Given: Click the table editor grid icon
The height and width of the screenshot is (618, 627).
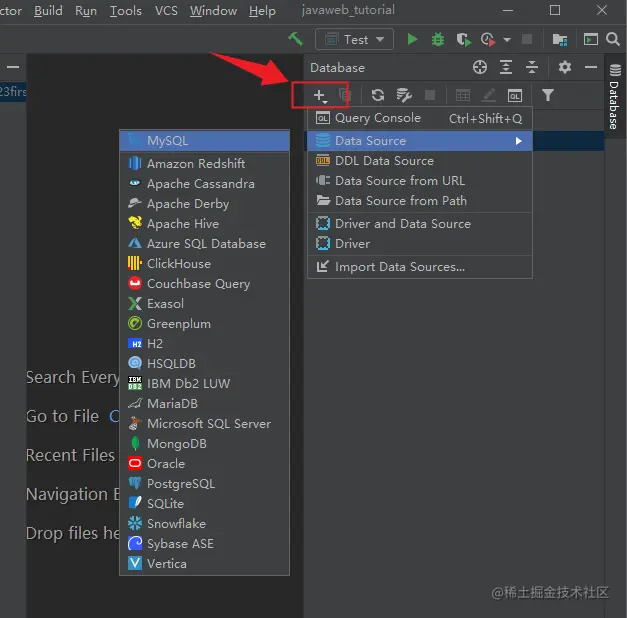Looking at the screenshot, I should (463, 95).
